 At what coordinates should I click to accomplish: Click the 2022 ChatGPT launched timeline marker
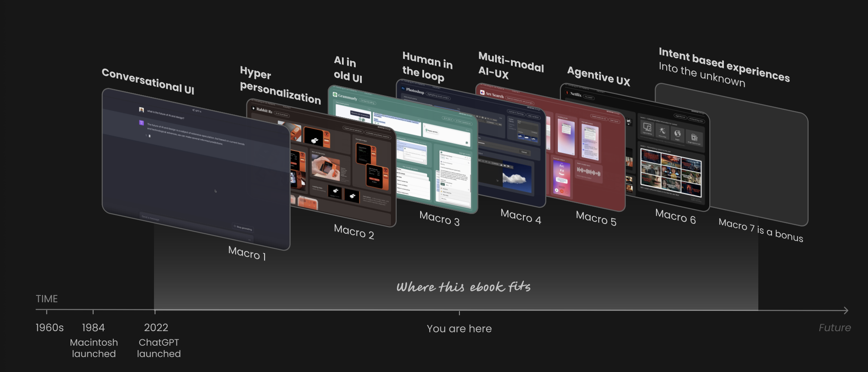click(155, 311)
